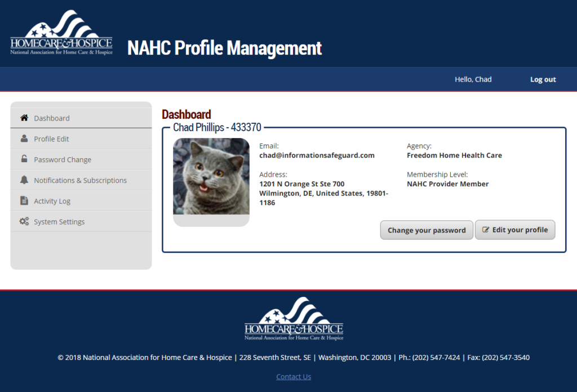Open Password Change from the sidebar
The width and height of the screenshot is (577, 392).
tap(63, 160)
